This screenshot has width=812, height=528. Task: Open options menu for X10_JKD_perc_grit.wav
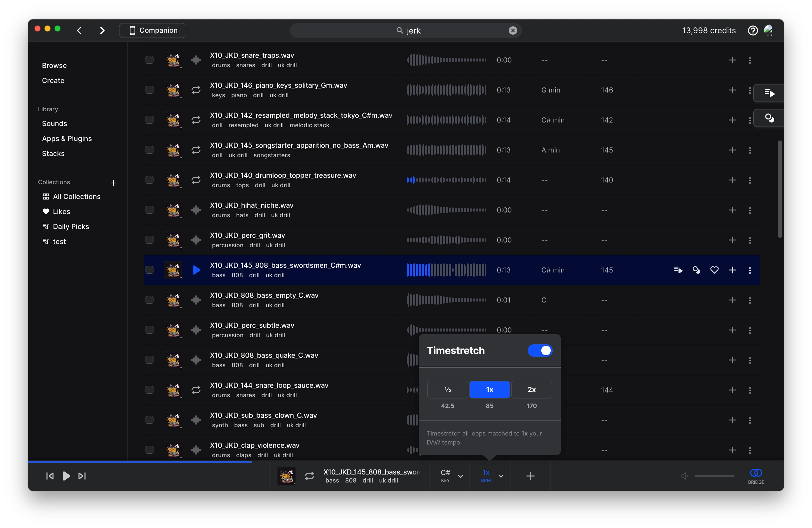(750, 240)
